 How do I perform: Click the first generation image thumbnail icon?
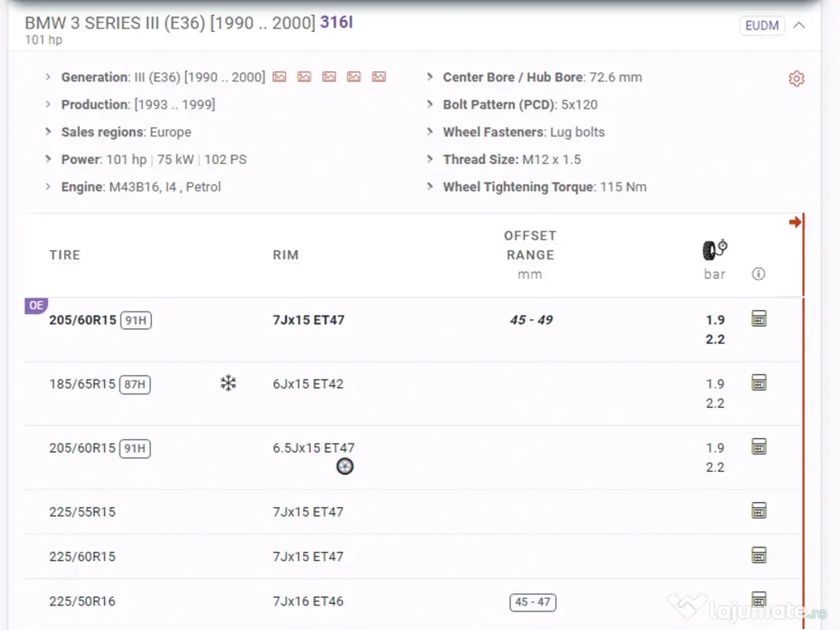click(280, 77)
